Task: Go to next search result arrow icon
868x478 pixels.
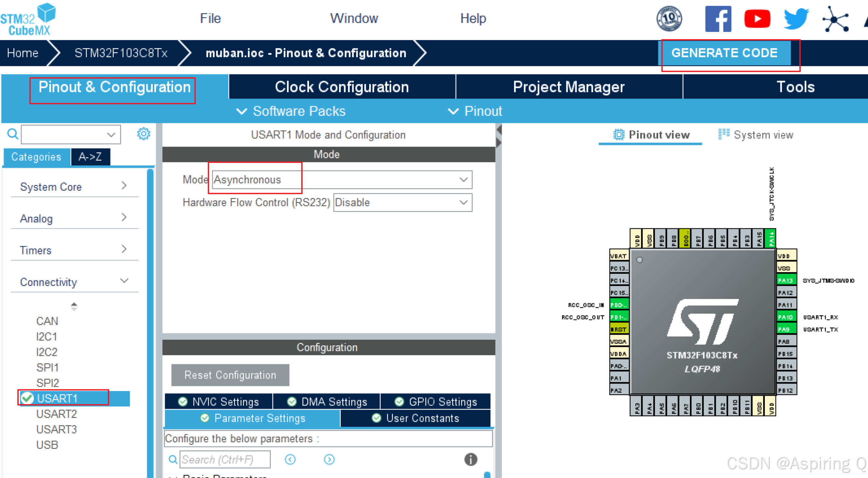Action: pyautogui.click(x=329, y=459)
